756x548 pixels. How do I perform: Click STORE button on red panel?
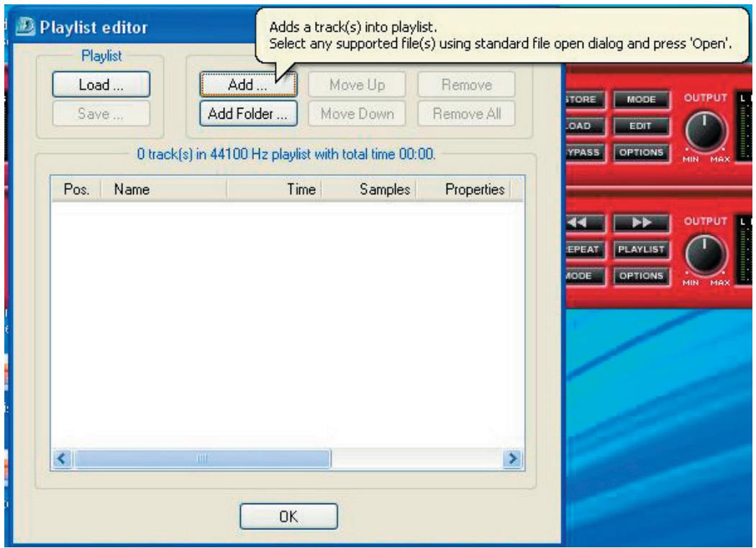coord(584,99)
